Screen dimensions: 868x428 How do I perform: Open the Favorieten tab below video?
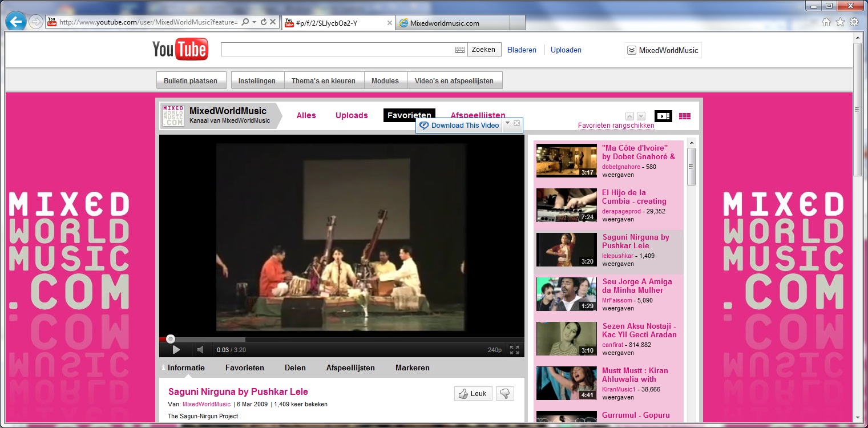click(245, 368)
